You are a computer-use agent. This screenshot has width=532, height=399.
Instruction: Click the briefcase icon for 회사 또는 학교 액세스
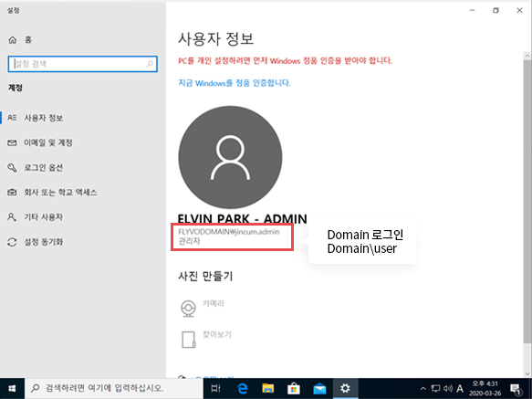tap(12, 193)
